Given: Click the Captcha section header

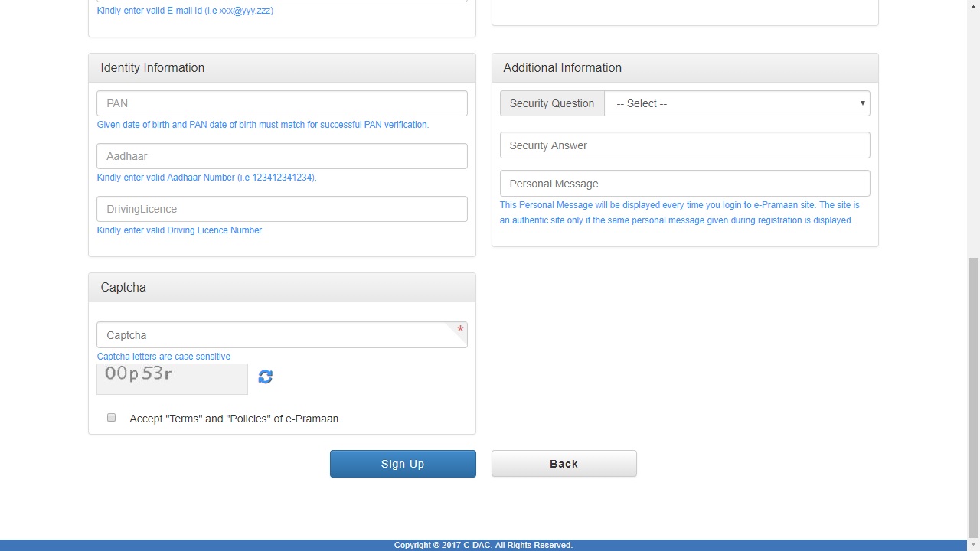Looking at the screenshot, I should (x=282, y=288).
